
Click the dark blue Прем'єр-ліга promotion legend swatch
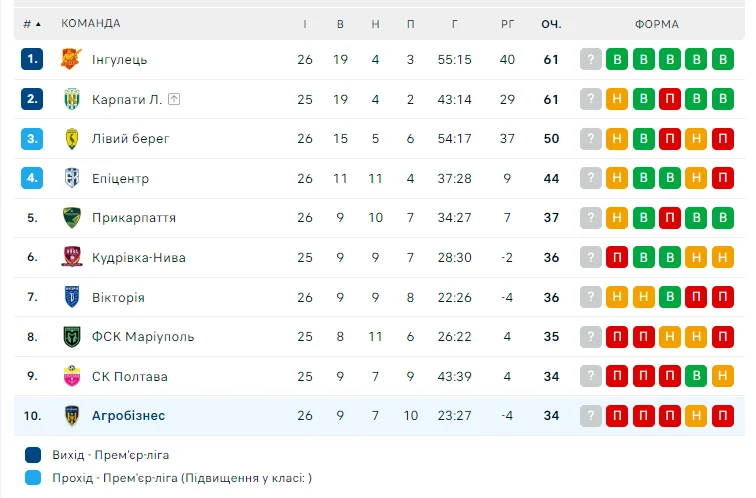point(33,454)
